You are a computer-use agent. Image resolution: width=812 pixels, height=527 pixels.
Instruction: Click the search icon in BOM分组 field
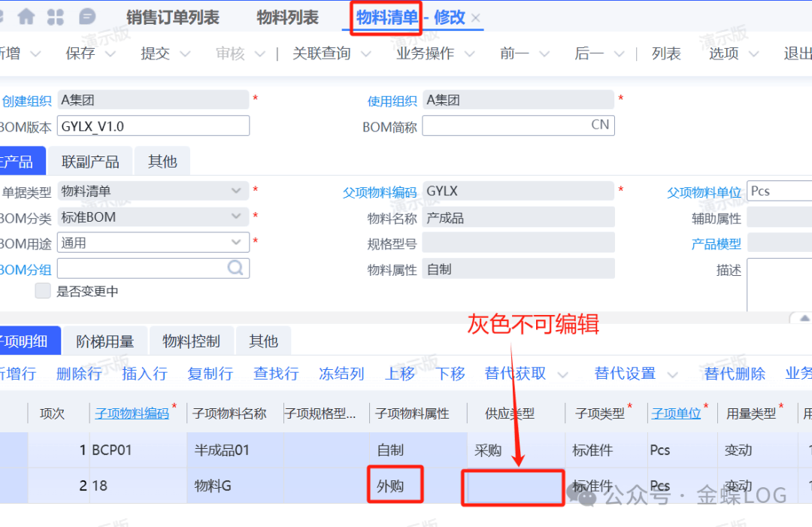tap(236, 268)
